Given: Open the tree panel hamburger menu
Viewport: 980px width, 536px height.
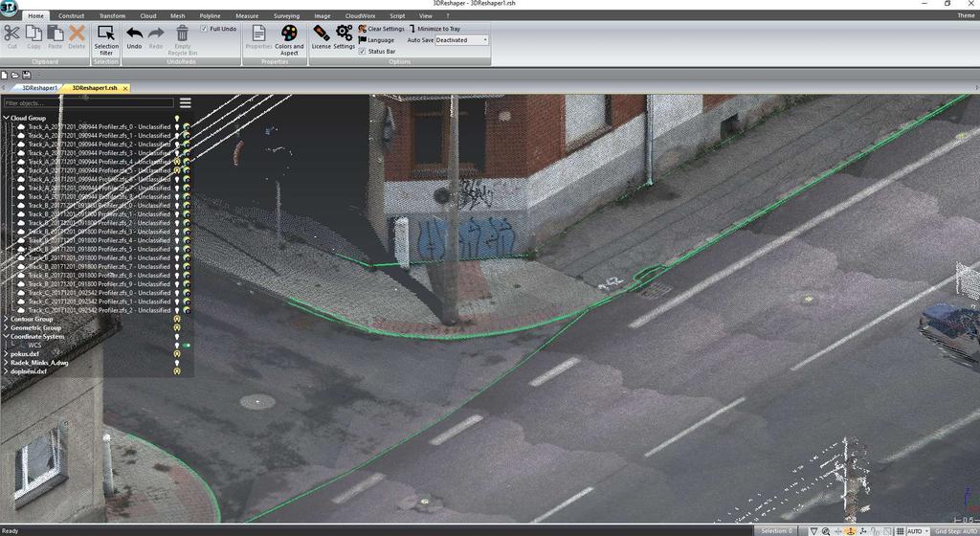Looking at the screenshot, I should 185,102.
